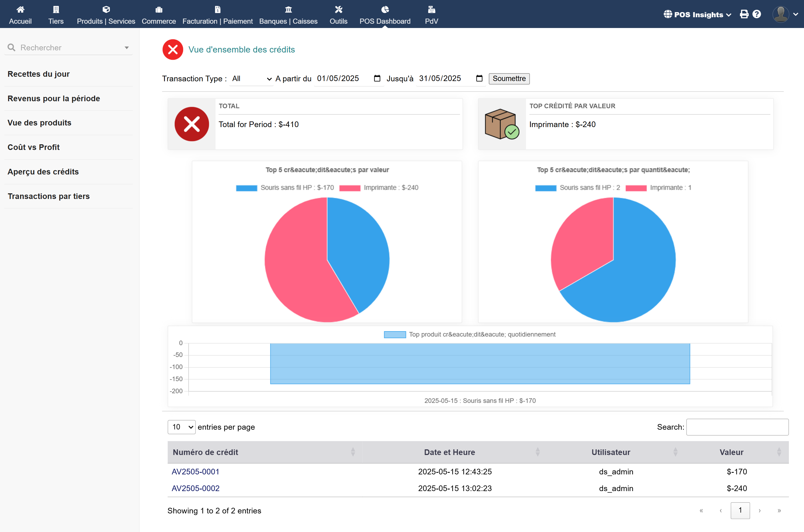Expand the Transaction Type dropdown
The image size is (804, 532).
[x=251, y=79]
